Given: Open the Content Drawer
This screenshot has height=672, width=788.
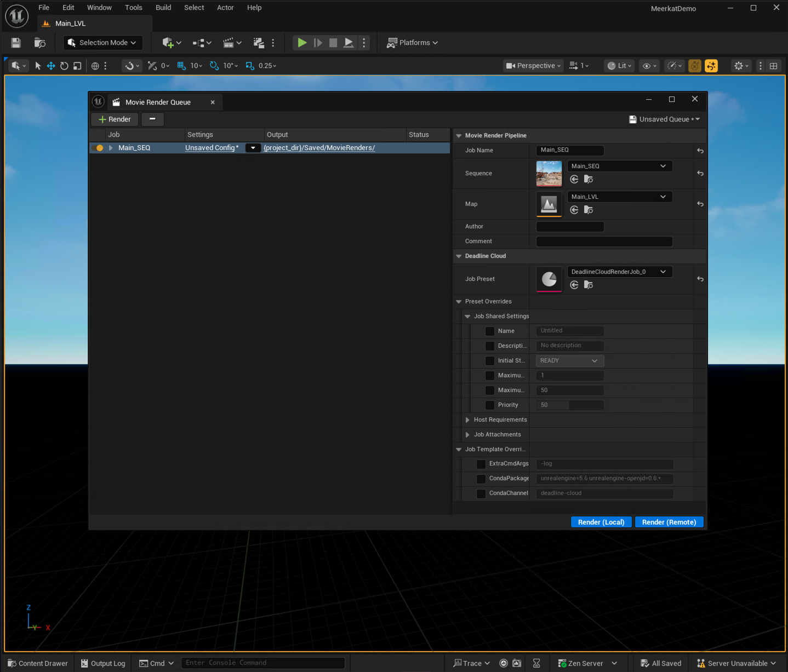Looking at the screenshot, I should click(x=37, y=663).
